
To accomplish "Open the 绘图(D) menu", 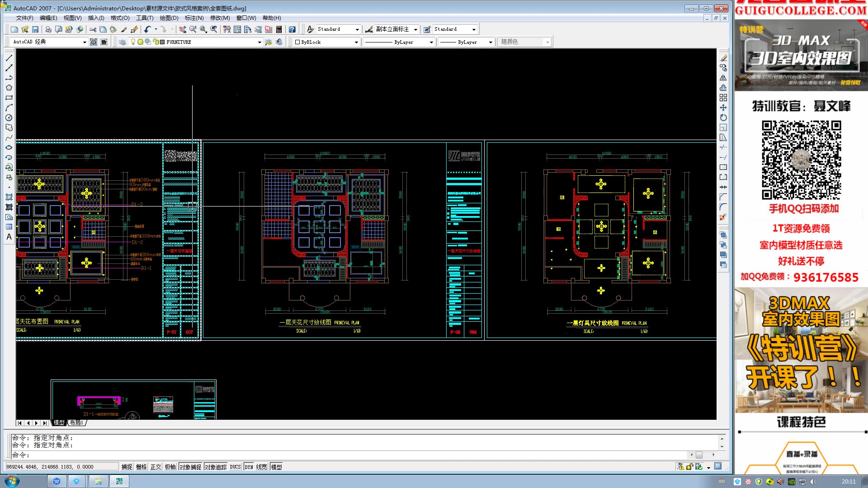I will [169, 18].
